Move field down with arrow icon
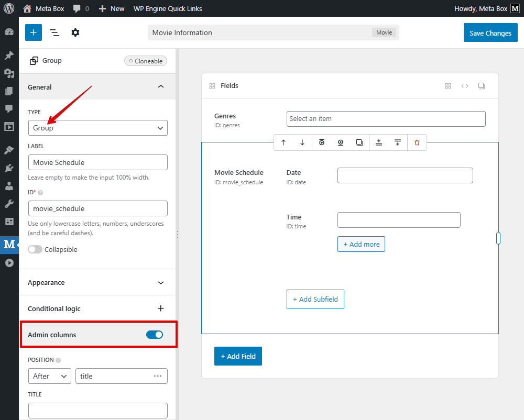 (x=302, y=142)
